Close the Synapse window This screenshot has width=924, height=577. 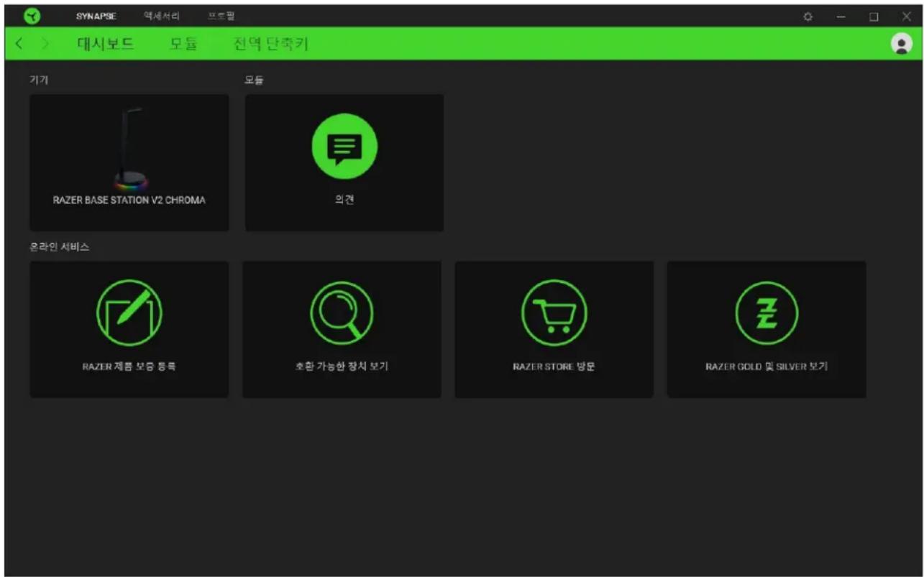coord(907,17)
